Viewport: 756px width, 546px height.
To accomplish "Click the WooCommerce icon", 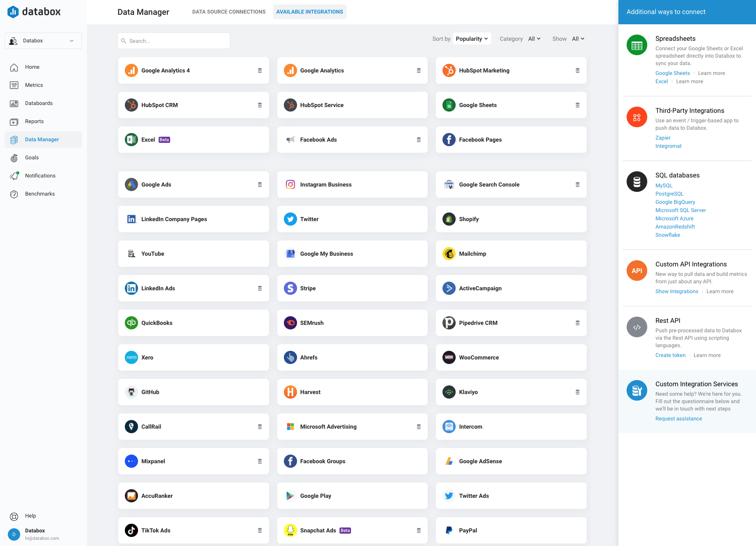I will (x=449, y=357).
